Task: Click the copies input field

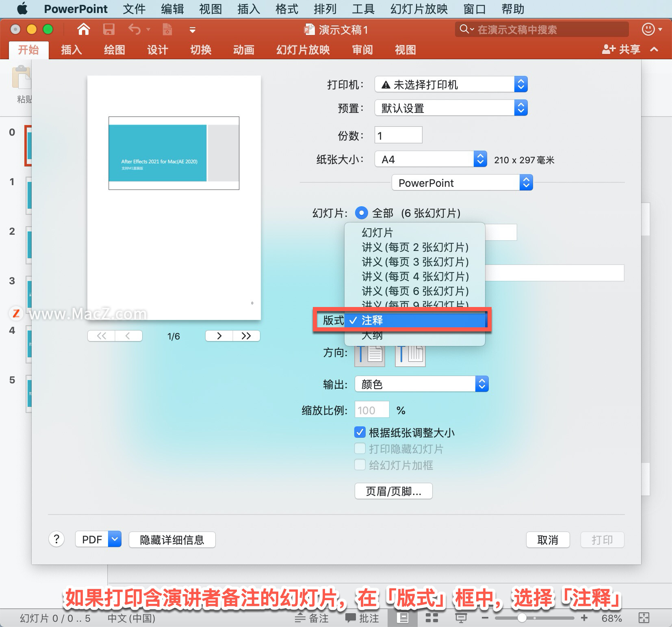Action: (398, 135)
